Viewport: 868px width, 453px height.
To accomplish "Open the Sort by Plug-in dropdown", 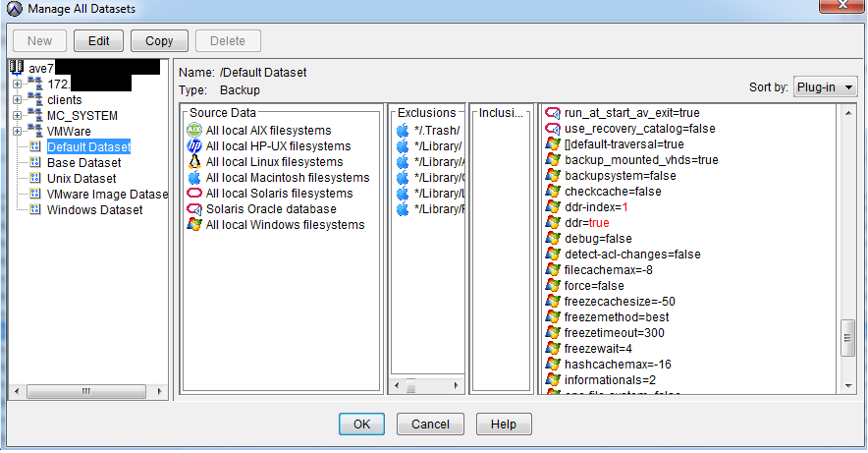I will tap(826, 87).
